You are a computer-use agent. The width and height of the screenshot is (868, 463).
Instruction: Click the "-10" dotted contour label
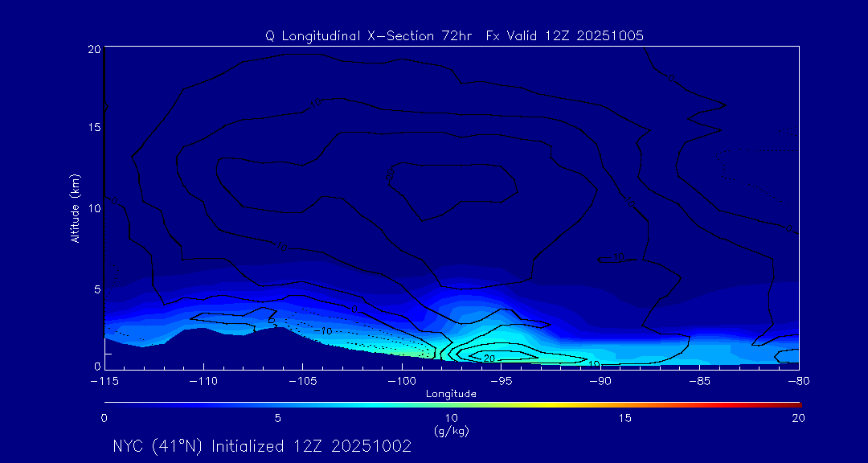tap(324, 330)
